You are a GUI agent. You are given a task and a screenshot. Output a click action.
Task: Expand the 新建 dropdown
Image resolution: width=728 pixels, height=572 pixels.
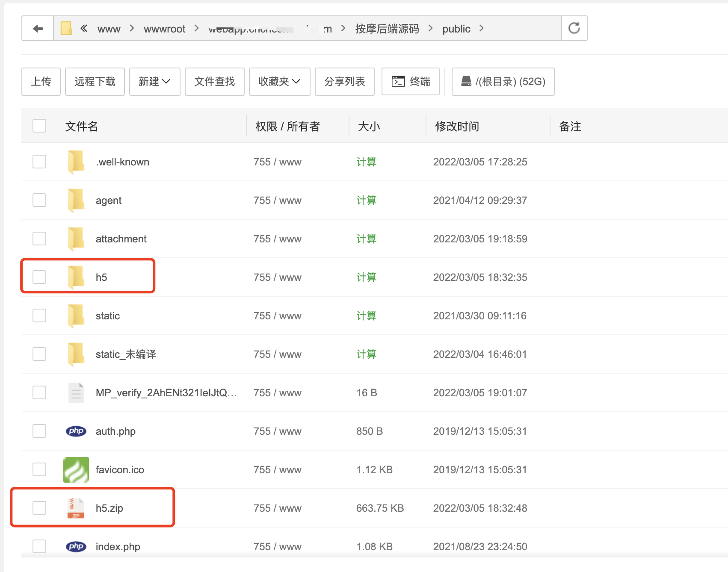coord(154,82)
